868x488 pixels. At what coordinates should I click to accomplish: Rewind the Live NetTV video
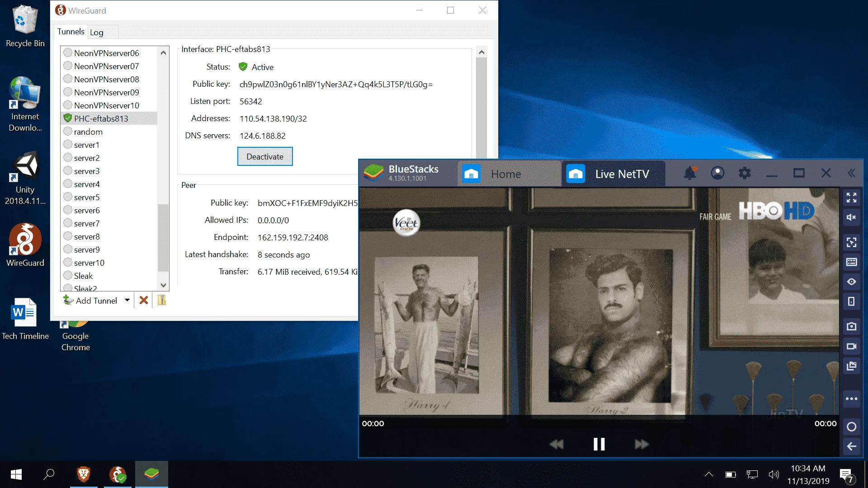tap(557, 445)
